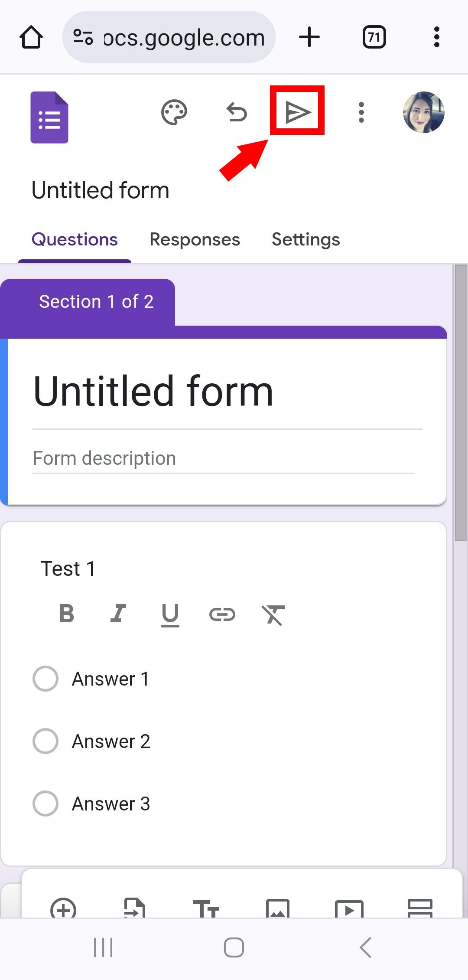Select the Answer 2 radio button
468x980 pixels.
tap(45, 741)
